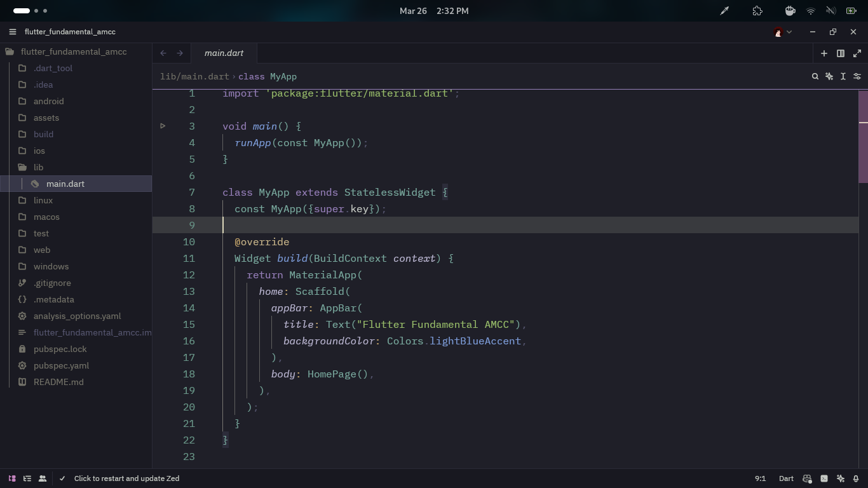This screenshot has width=868, height=488.
Task: Collapse the lib folder
Action: [x=38, y=167]
